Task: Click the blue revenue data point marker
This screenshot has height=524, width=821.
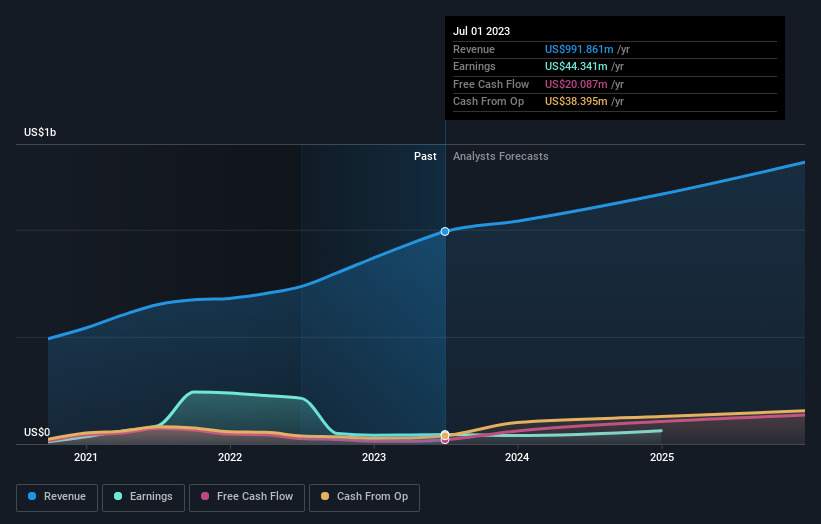Action: pos(445,231)
